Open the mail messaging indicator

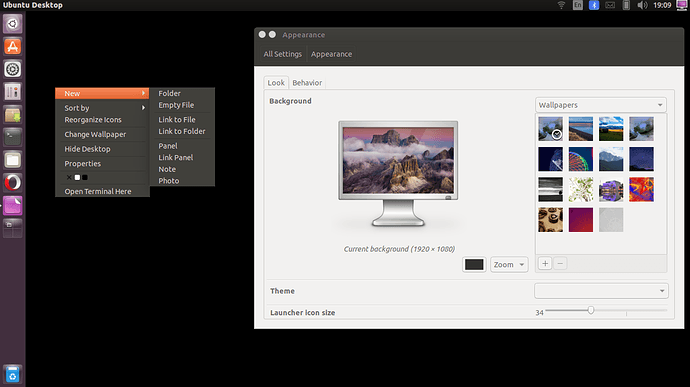[x=610, y=5]
